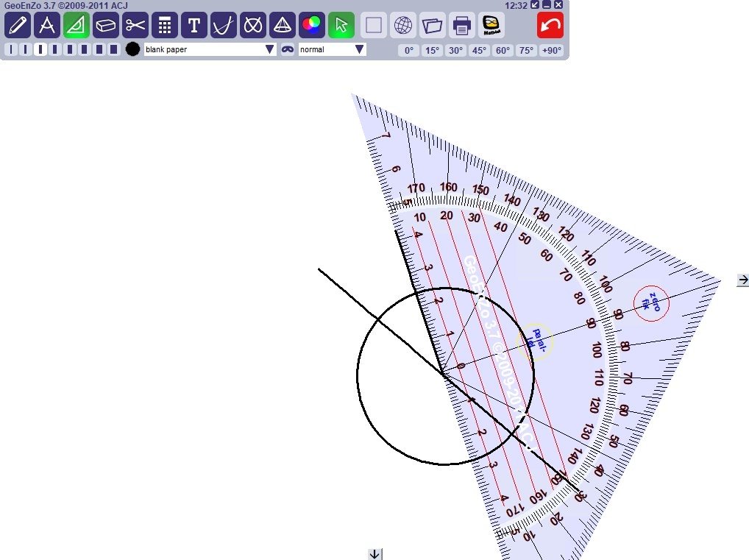The height and width of the screenshot is (560, 749).
Task: Select the scissors cut tool
Action: 135,25
